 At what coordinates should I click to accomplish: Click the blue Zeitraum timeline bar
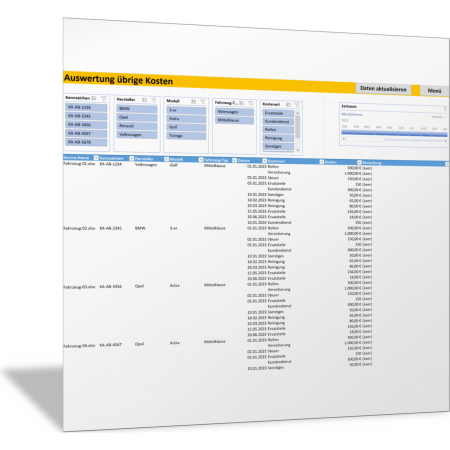pos(394,133)
